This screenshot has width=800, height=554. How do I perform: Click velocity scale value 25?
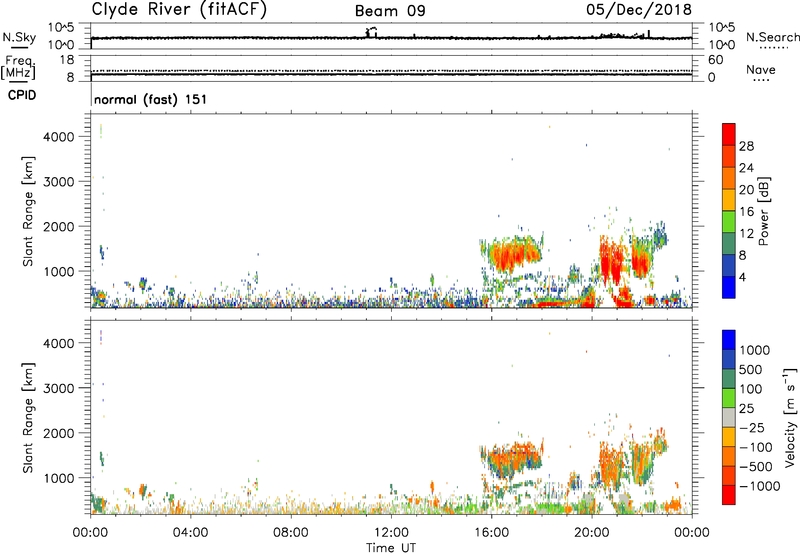746,408
